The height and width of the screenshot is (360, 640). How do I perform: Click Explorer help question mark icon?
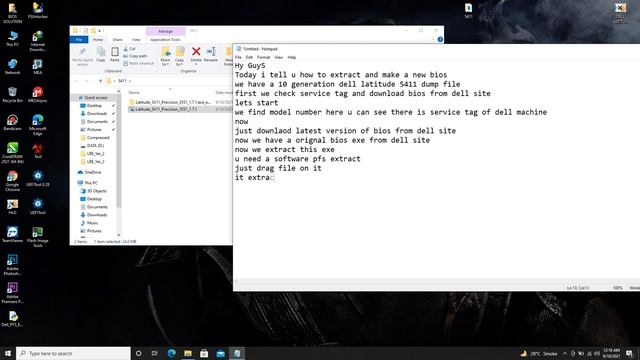pyautogui.click(x=440, y=39)
